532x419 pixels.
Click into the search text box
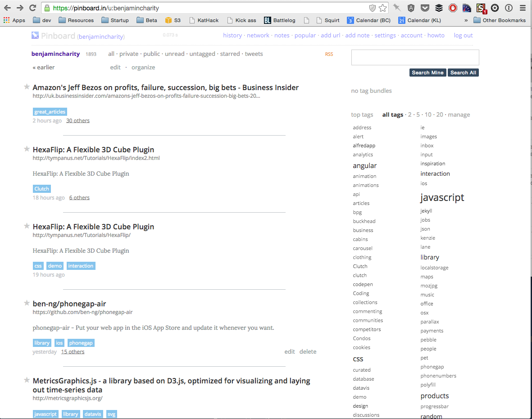tap(415, 57)
